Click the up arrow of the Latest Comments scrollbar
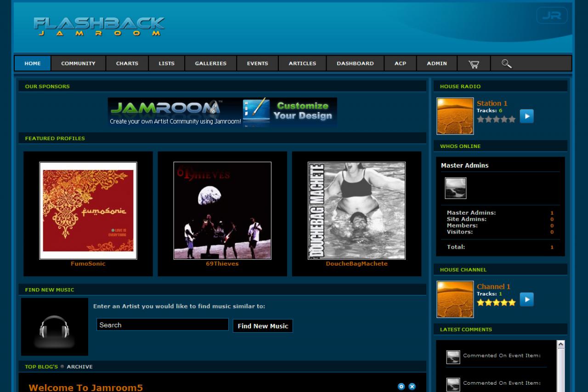Image resolution: width=588 pixels, height=392 pixels. 560,344
